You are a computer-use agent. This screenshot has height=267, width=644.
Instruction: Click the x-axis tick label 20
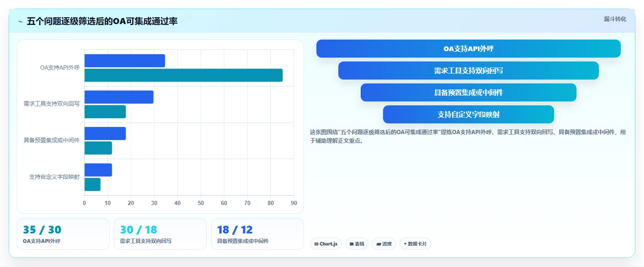point(131,203)
